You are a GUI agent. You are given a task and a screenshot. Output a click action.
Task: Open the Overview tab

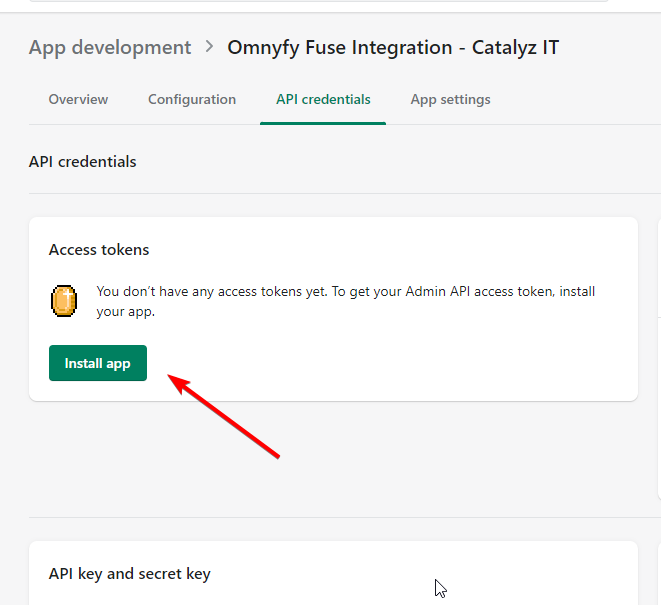point(78,99)
